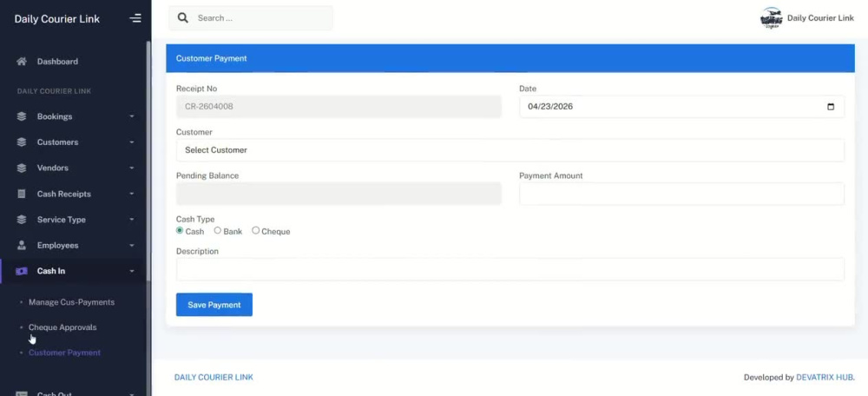This screenshot has height=396, width=868.
Task: Click the Save Payment button
Action: pos(214,305)
